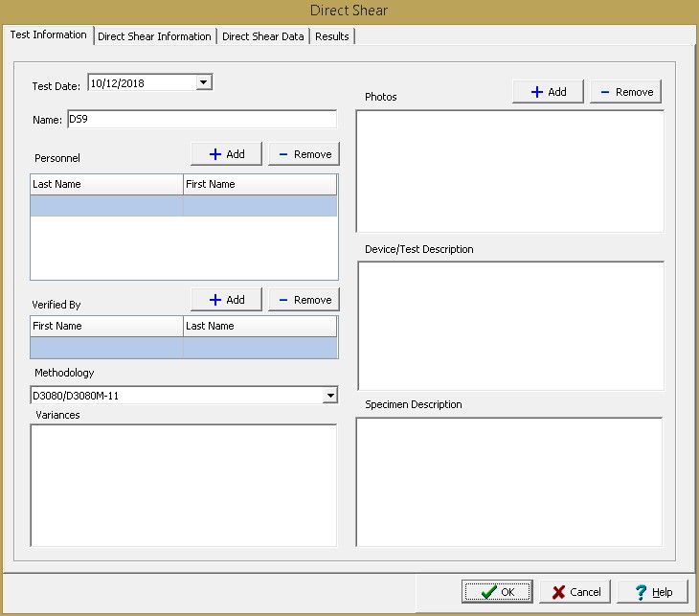Select the Test Information tab
699x616 pixels.
pyautogui.click(x=48, y=35)
